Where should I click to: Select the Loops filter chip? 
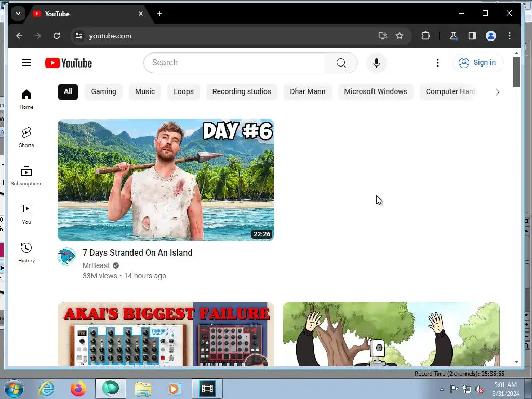coord(183,92)
